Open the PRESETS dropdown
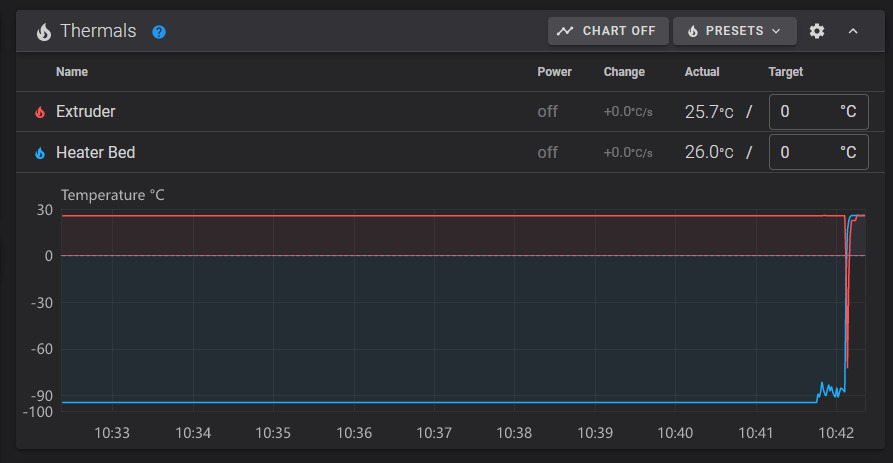The image size is (893, 463). tap(735, 31)
